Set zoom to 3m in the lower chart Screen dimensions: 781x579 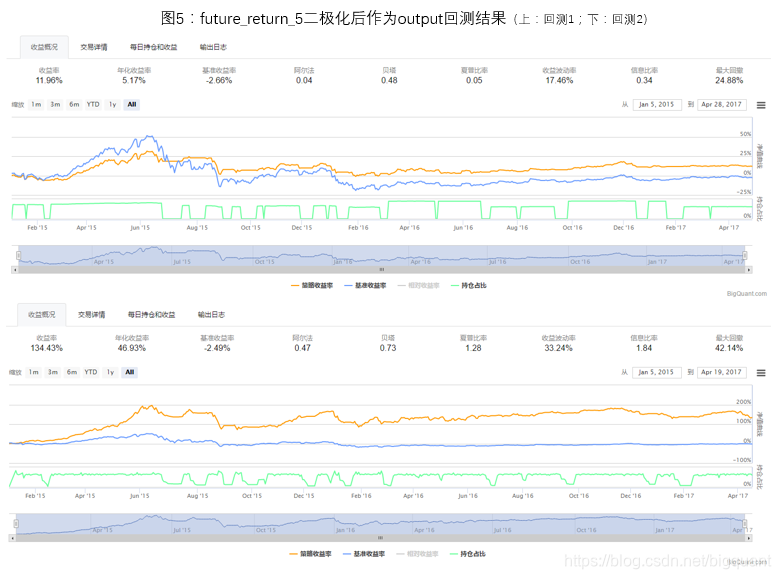[x=53, y=372]
